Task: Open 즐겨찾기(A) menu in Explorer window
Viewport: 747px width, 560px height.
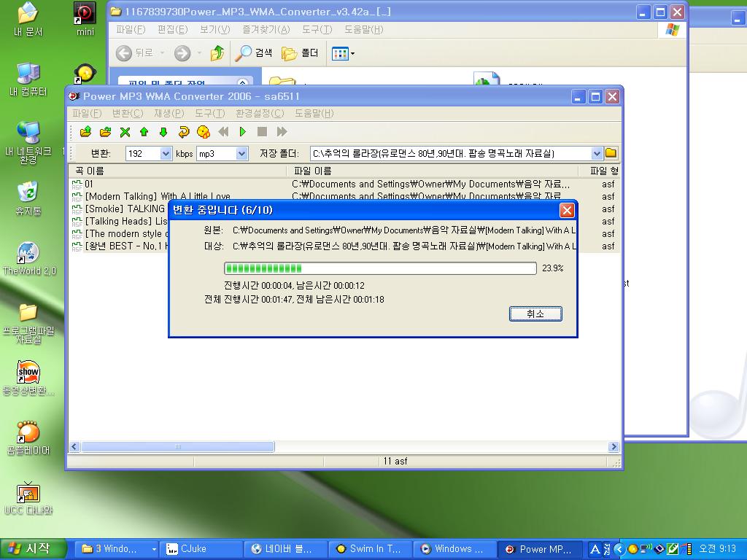Action: point(266,29)
